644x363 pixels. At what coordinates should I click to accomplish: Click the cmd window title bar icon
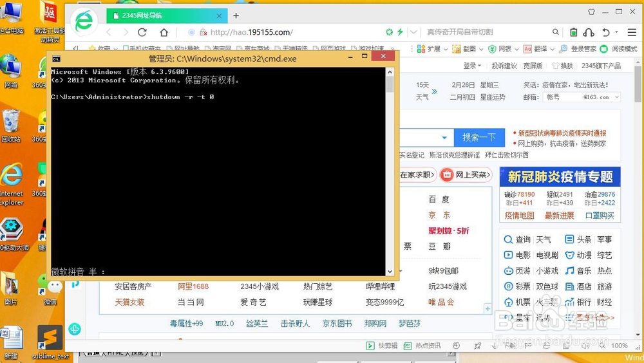pyautogui.click(x=56, y=59)
